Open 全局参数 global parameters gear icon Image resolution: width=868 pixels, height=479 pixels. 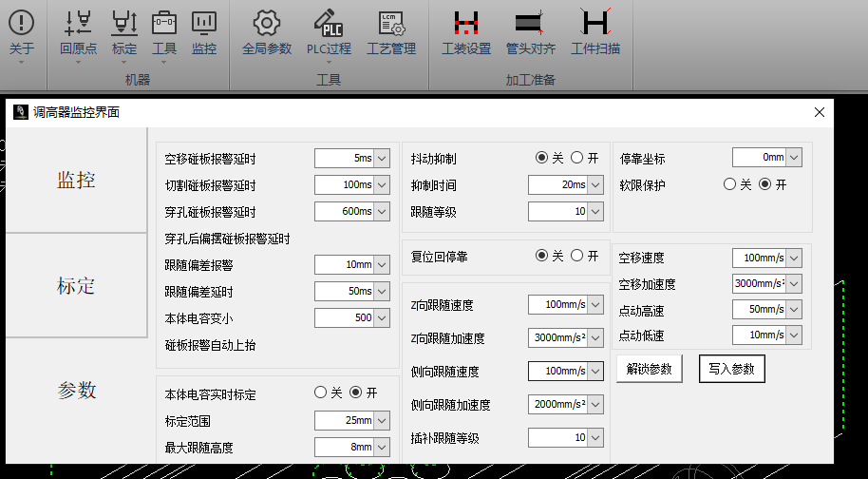(267, 23)
